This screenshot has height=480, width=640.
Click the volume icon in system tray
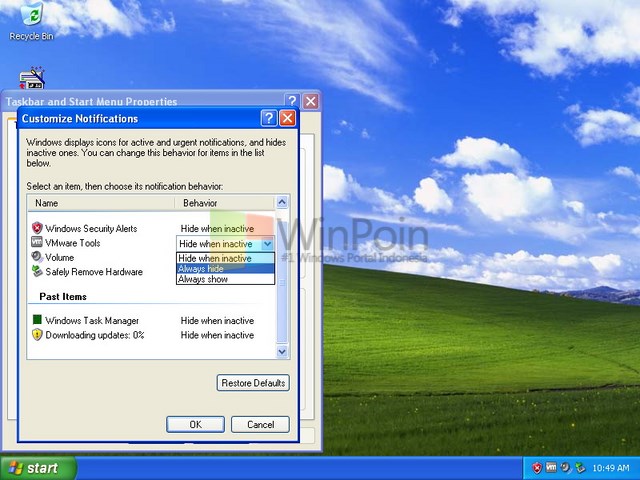coord(565,467)
